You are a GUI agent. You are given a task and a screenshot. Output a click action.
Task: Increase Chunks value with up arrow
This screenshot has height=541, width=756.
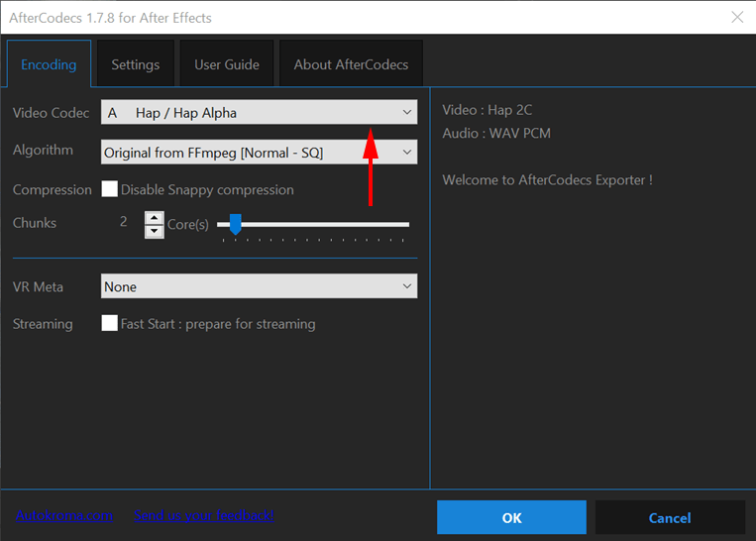[x=154, y=217]
